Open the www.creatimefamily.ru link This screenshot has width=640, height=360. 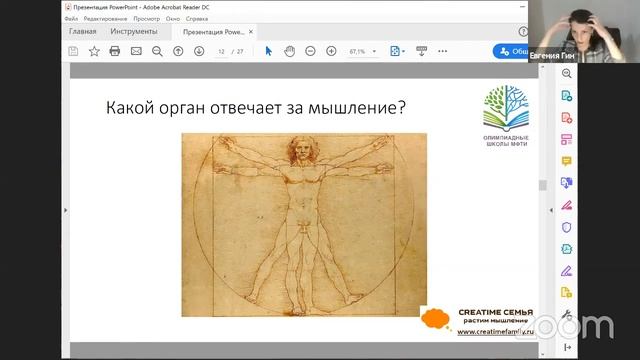[x=495, y=332]
